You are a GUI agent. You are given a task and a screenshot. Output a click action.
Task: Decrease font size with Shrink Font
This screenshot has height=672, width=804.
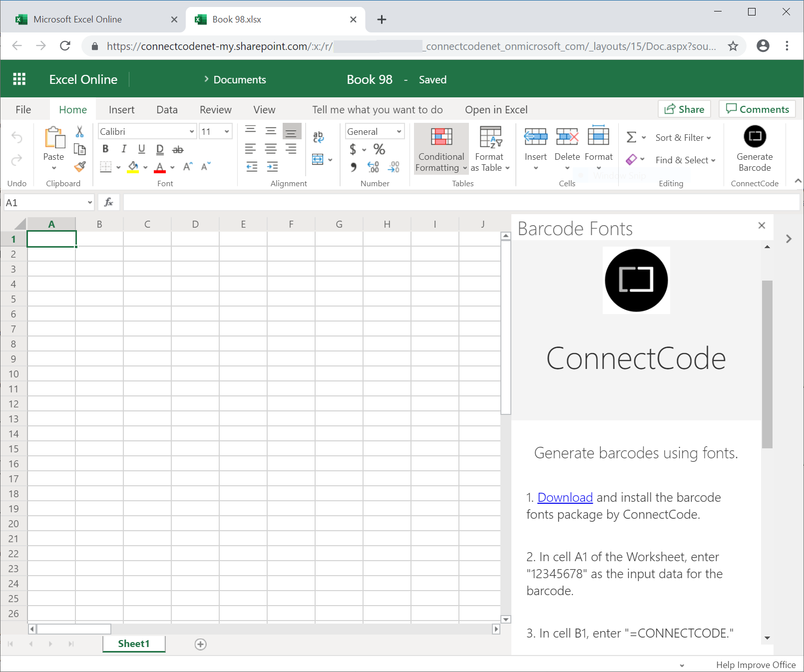click(x=206, y=166)
